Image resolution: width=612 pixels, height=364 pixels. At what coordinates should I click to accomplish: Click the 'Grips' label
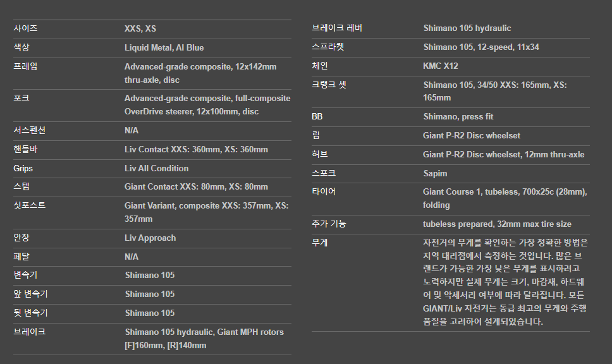(x=23, y=169)
